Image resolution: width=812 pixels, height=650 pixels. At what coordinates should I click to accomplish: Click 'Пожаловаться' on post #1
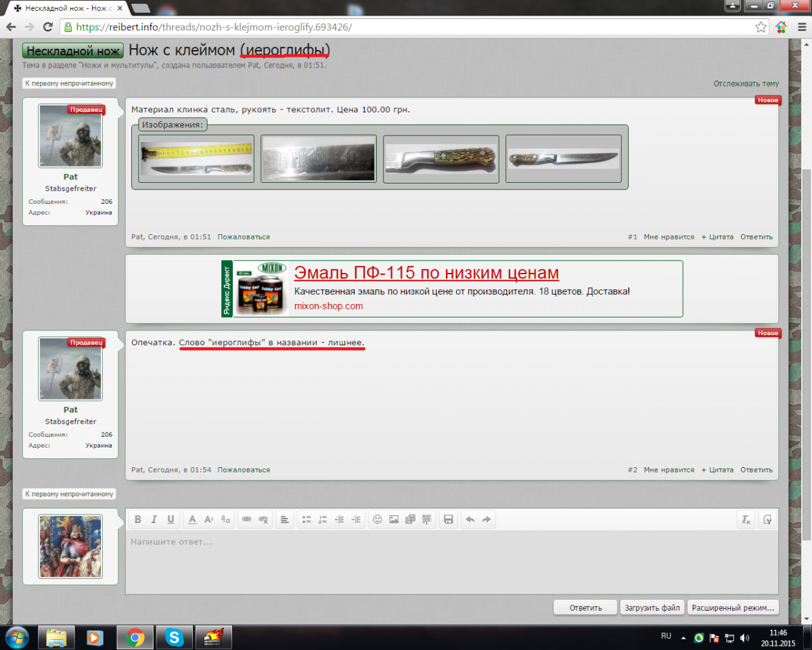(x=244, y=237)
